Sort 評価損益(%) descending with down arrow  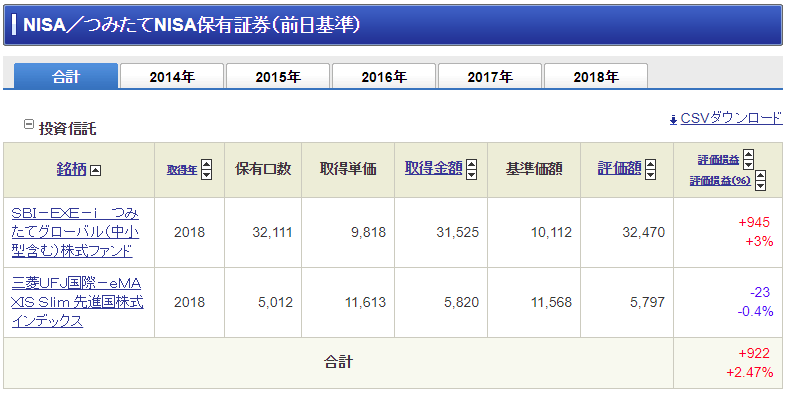click(760, 186)
